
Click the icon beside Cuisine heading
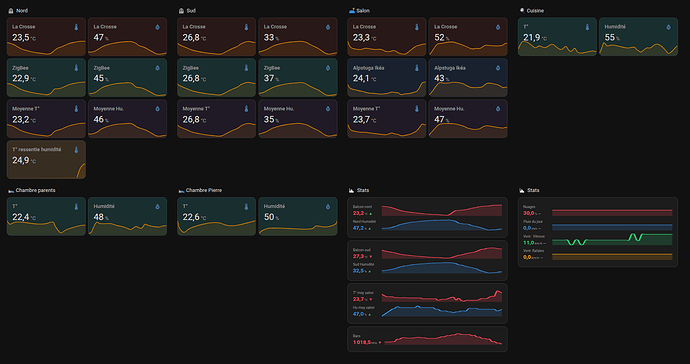[x=522, y=10]
